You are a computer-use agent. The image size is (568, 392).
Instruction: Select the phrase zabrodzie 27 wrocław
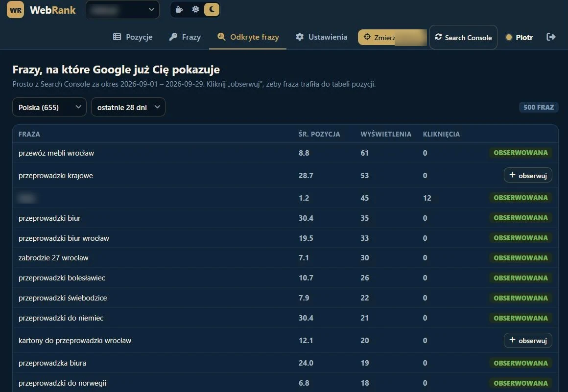(x=53, y=258)
